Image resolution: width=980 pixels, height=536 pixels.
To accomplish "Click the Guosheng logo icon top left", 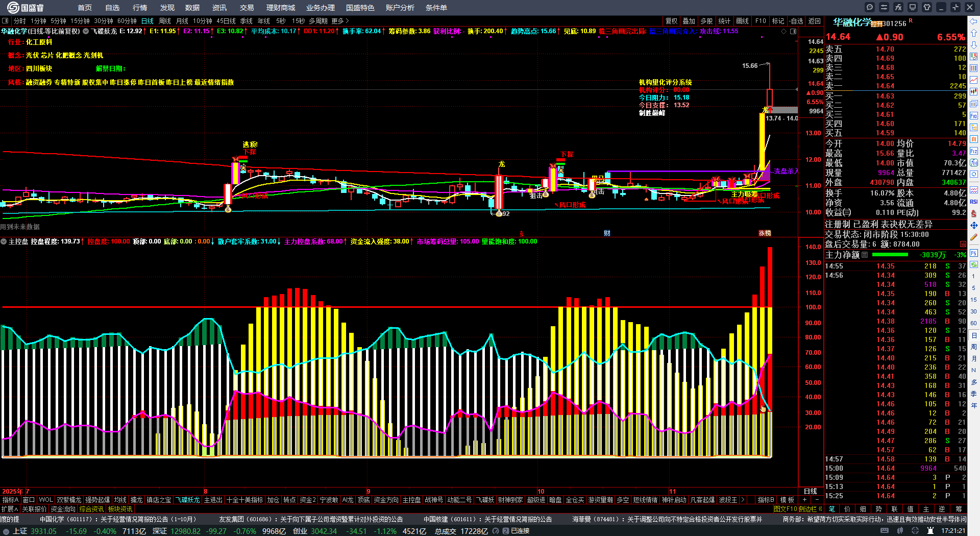I will click(x=13, y=7).
